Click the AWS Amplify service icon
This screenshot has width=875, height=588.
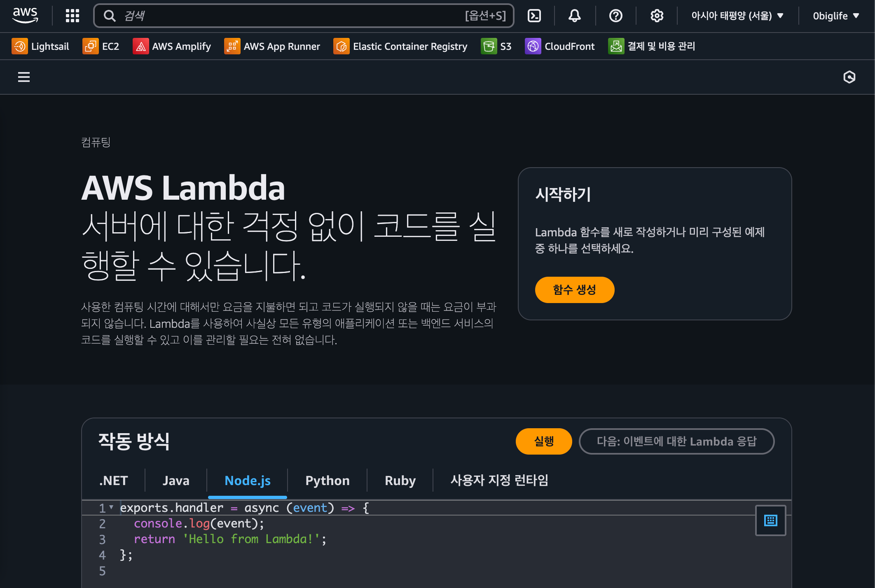point(140,46)
